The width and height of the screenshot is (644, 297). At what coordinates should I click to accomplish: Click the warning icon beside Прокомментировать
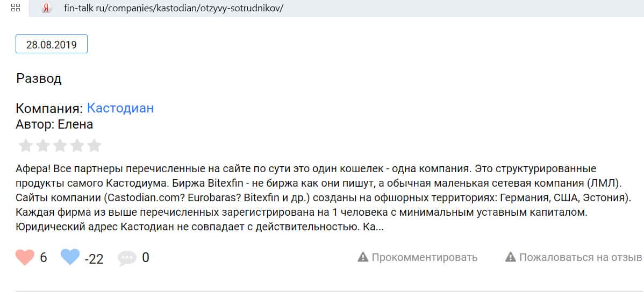[363, 257]
